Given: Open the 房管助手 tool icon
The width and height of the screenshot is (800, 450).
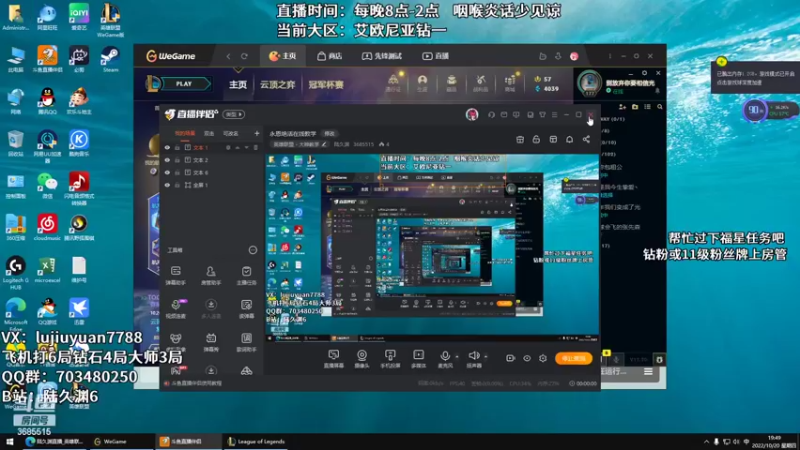Looking at the screenshot, I should pyautogui.click(x=211, y=275).
